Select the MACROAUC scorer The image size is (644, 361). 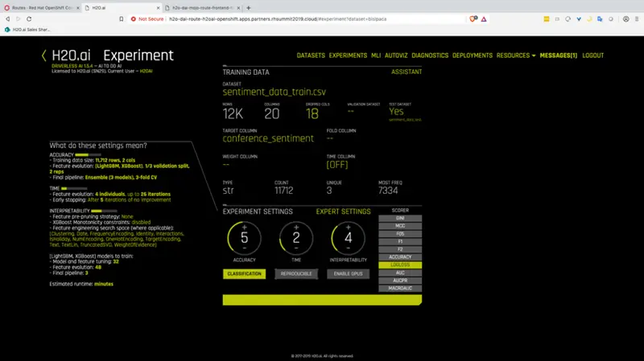[x=400, y=289]
